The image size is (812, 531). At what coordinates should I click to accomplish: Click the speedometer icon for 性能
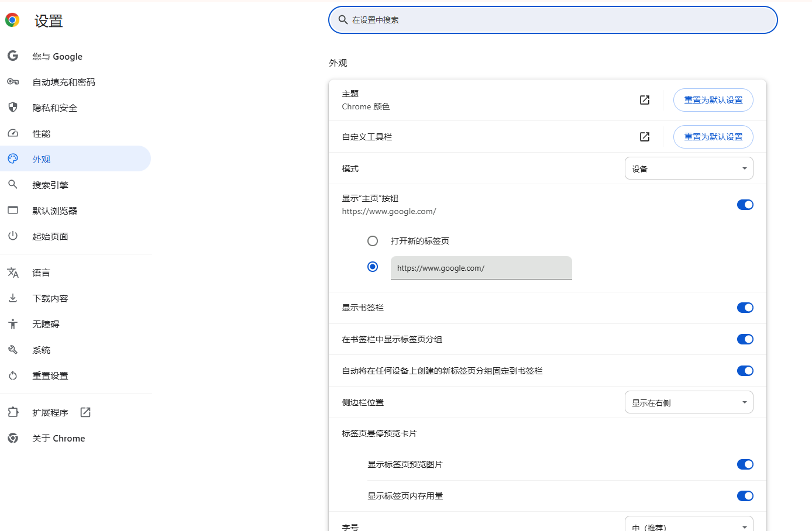pos(13,133)
